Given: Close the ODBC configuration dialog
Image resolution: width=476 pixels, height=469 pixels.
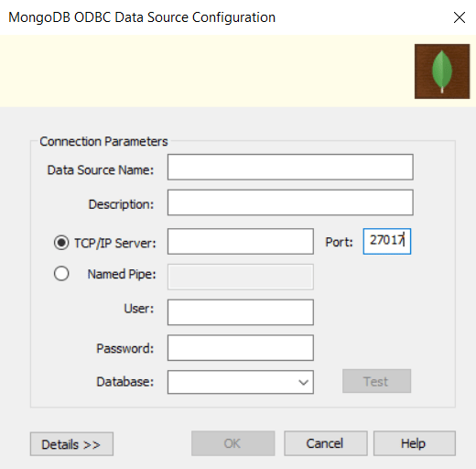Looking at the screenshot, I should pos(460,17).
